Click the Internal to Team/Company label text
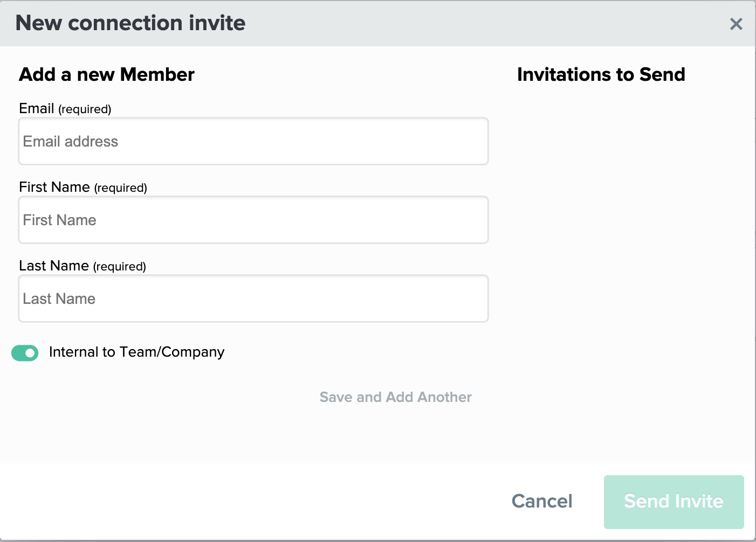Viewport: 756px width, 542px height. point(136,352)
